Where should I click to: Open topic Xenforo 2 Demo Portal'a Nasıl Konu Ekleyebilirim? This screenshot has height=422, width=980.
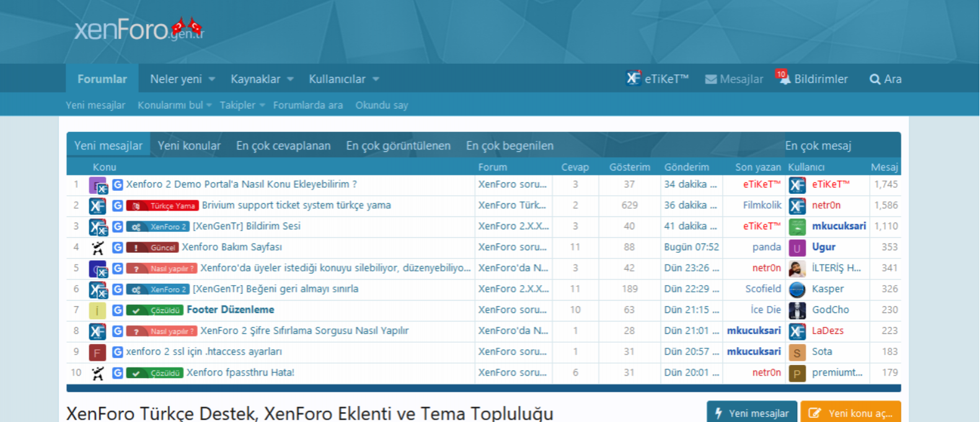point(241,184)
